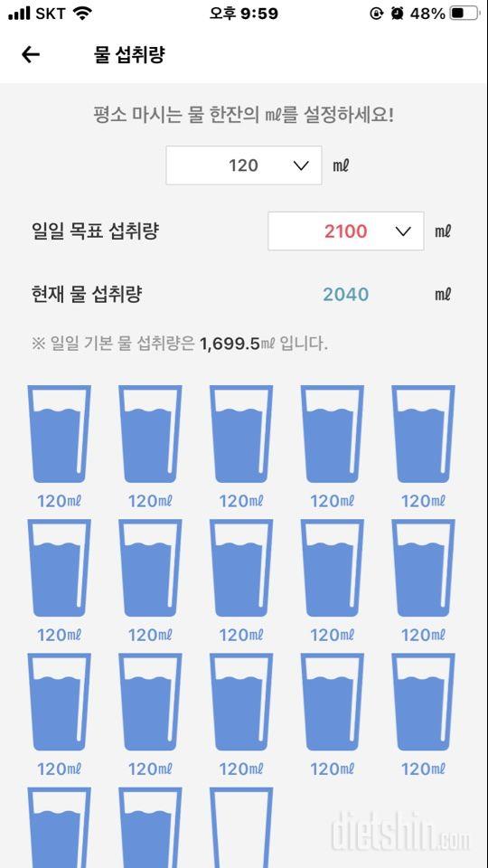
Task: Toggle the first water glass in top row
Action: [x=60, y=434]
